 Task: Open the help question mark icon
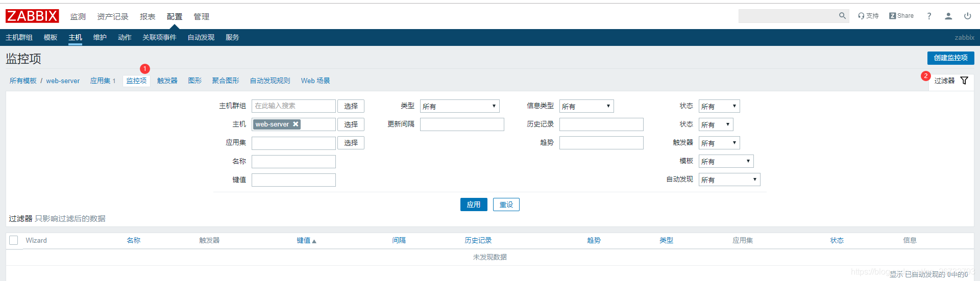coord(929,16)
